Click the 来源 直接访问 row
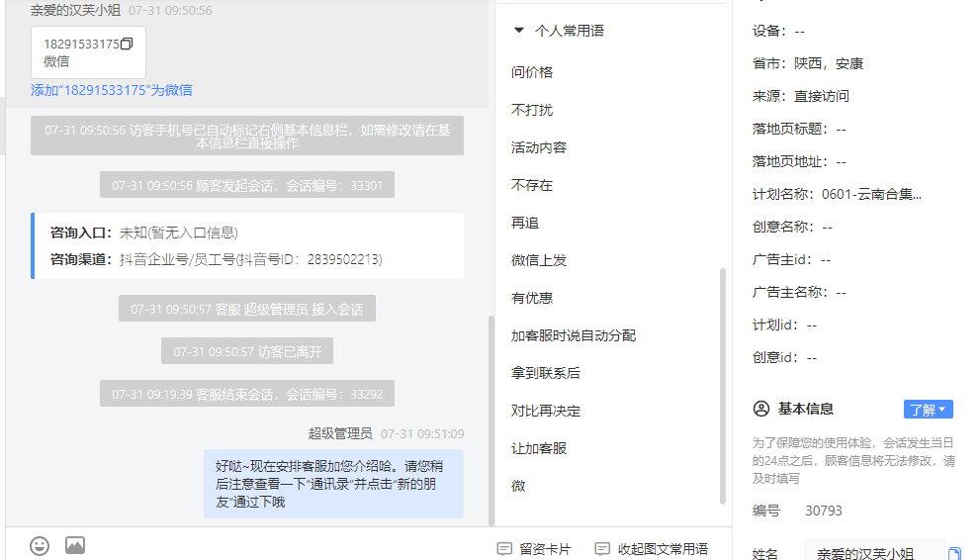The height and width of the screenshot is (560, 980). pyautogui.click(x=801, y=96)
